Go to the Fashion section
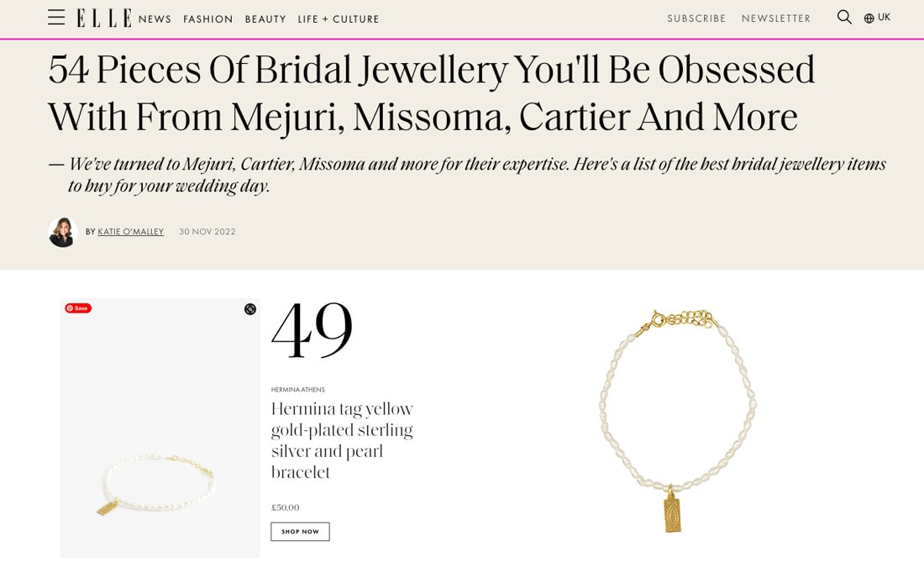This screenshot has width=924, height=578. pyautogui.click(x=208, y=19)
